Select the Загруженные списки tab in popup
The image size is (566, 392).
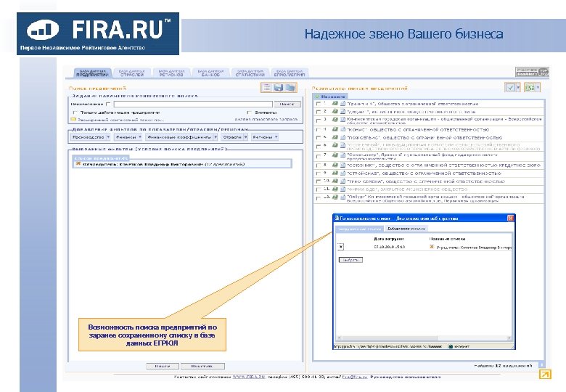(359, 229)
